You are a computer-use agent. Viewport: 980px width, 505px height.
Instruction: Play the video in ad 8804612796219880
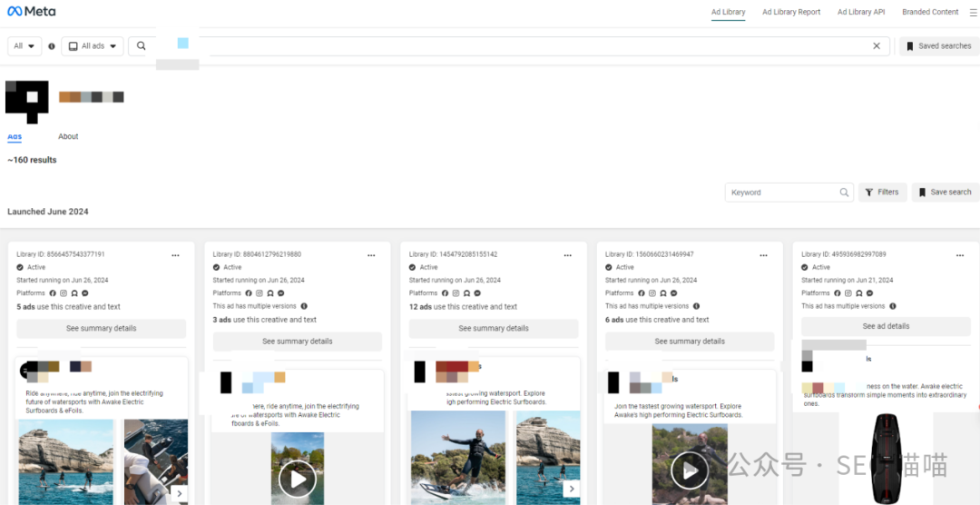point(297,478)
